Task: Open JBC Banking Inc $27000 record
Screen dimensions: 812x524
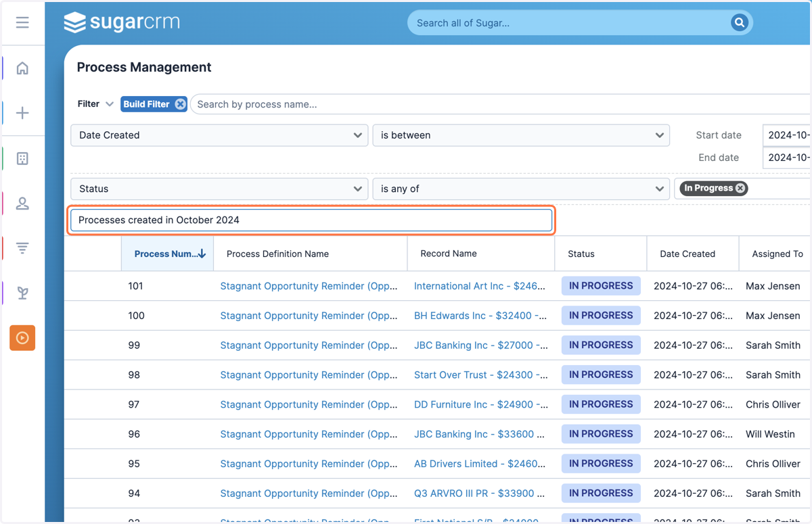Action: 481,346
